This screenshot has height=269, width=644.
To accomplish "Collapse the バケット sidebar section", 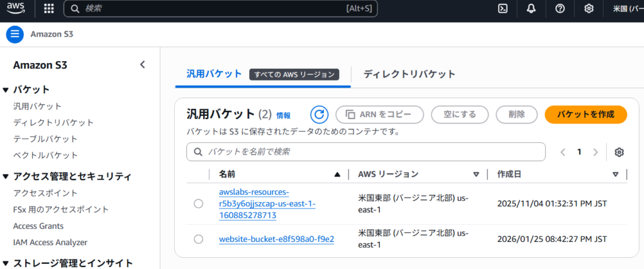I will click(x=6, y=90).
